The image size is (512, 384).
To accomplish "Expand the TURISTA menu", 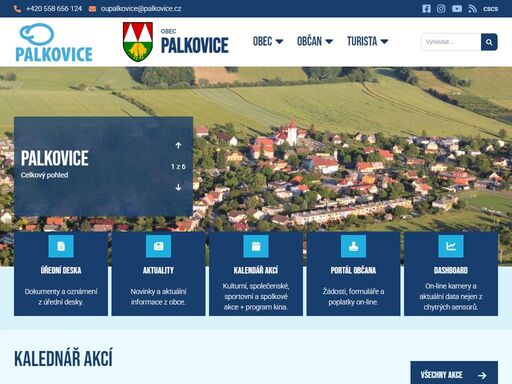I will [367, 41].
